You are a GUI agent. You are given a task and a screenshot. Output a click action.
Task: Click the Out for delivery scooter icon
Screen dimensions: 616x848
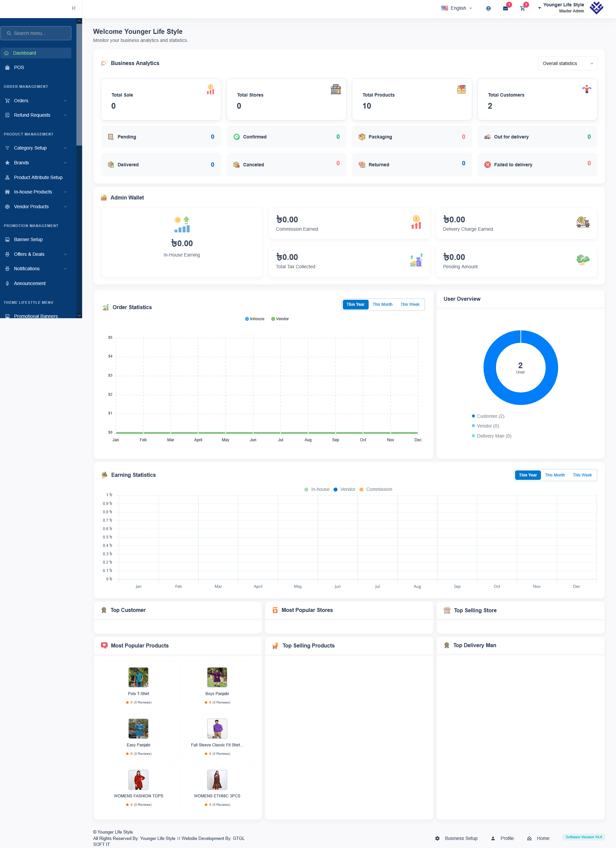pos(487,137)
